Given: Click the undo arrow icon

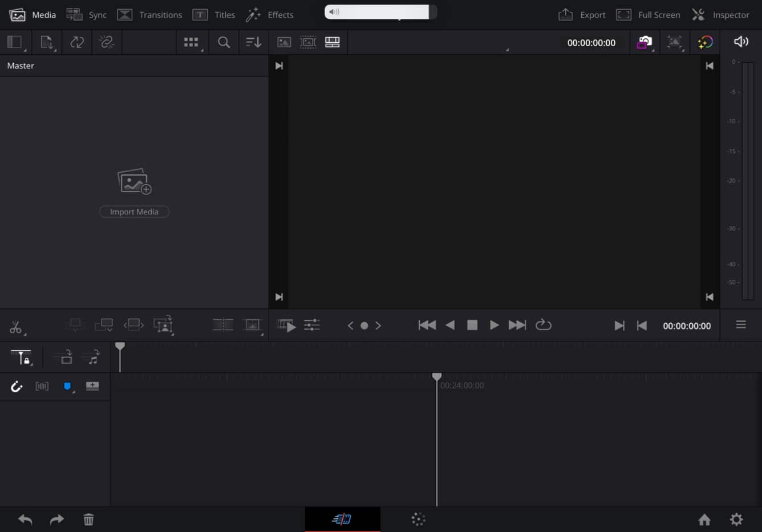Looking at the screenshot, I should tap(25, 519).
